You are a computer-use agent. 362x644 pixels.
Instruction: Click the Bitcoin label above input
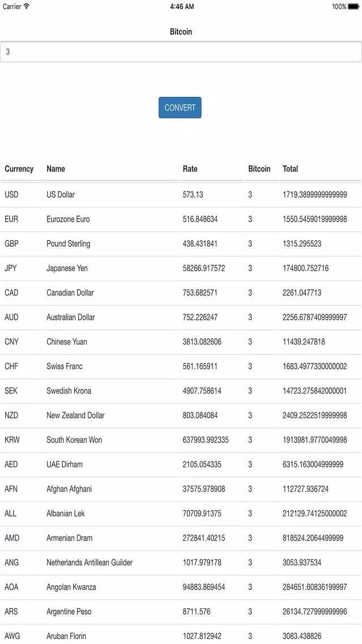pyautogui.click(x=181, y=32)
